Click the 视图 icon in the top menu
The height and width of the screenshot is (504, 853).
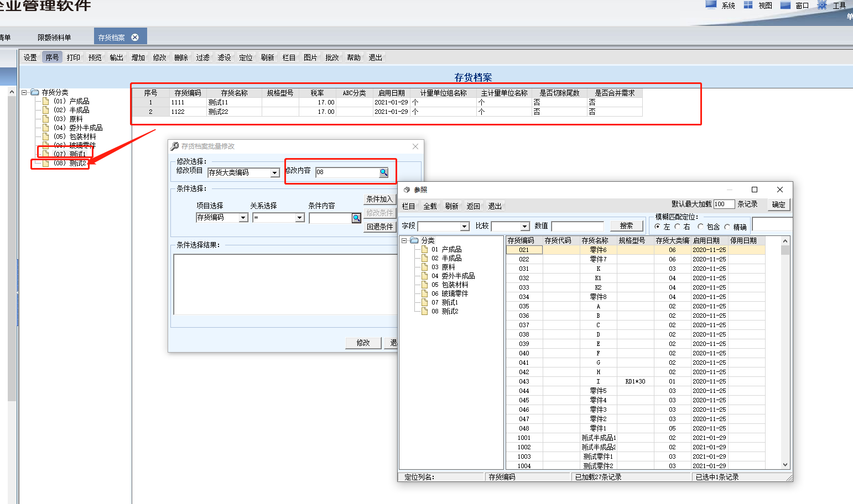[748, 5]
